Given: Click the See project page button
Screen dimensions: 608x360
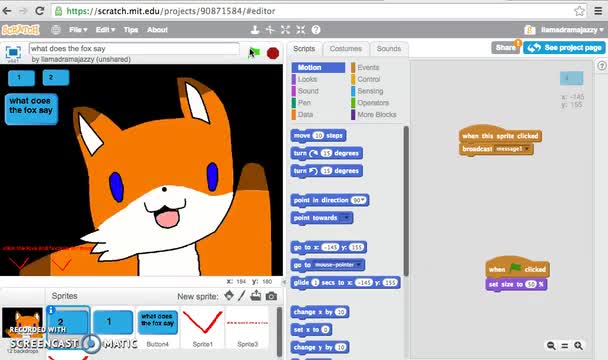Looking at the screenshot, I should click(x=564, y=48).
